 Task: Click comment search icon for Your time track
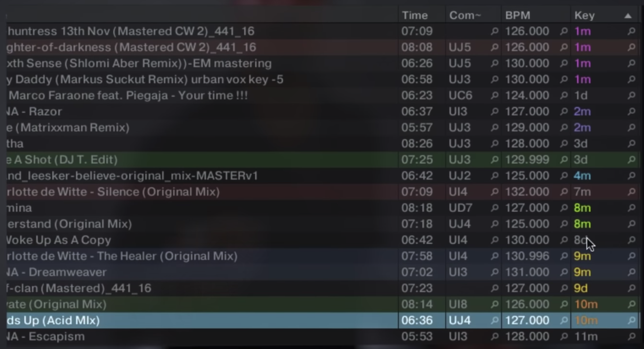pos(494,95)
